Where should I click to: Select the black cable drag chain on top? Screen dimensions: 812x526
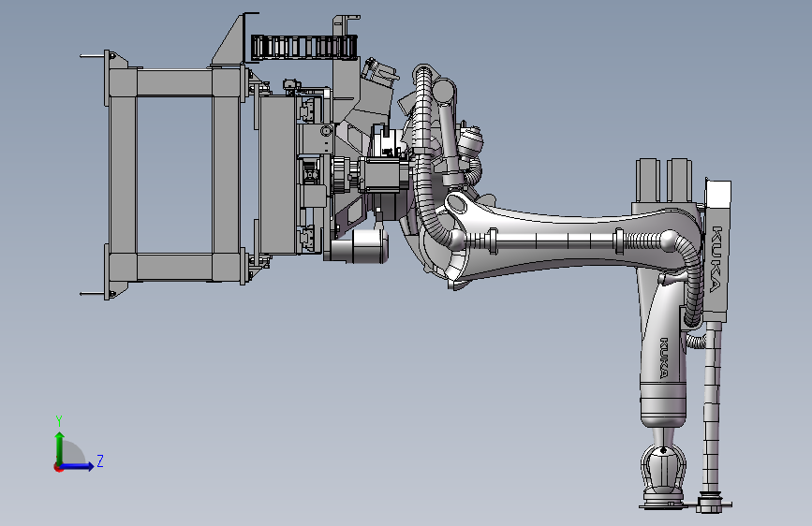click(x=304, y=46)
